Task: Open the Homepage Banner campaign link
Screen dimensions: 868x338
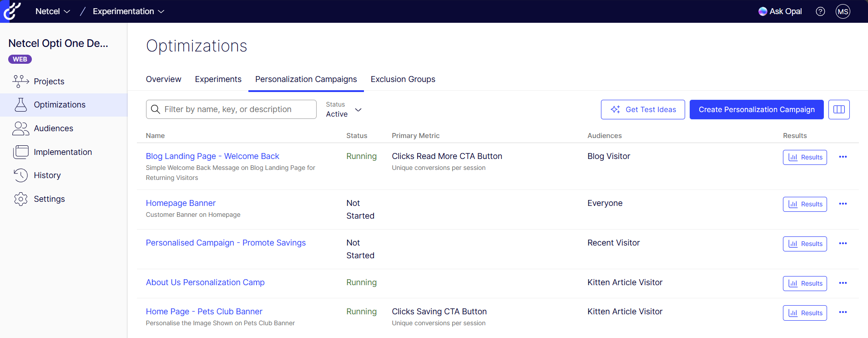Action: tap(181, 203)
